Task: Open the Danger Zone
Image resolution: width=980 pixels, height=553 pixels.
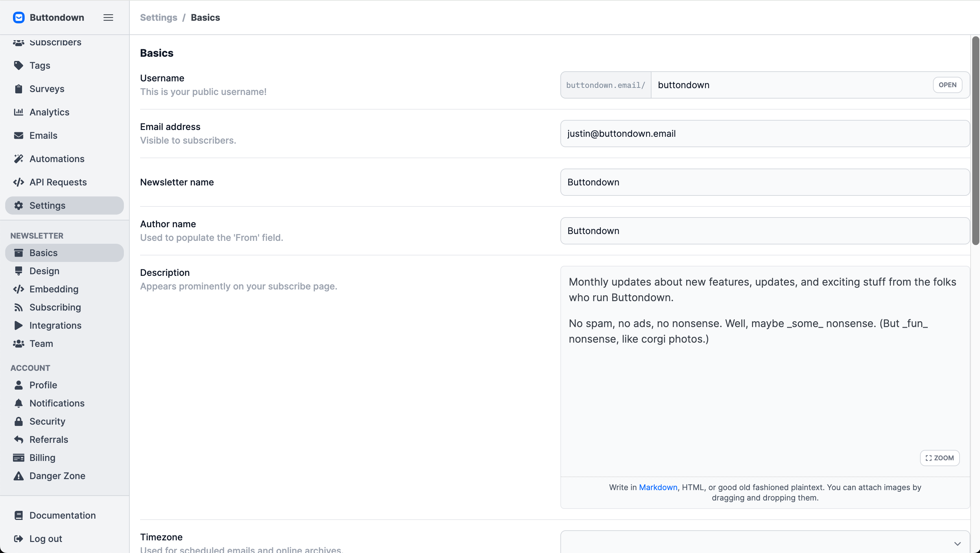Action: pyautogui.click(x=65, y=476)
